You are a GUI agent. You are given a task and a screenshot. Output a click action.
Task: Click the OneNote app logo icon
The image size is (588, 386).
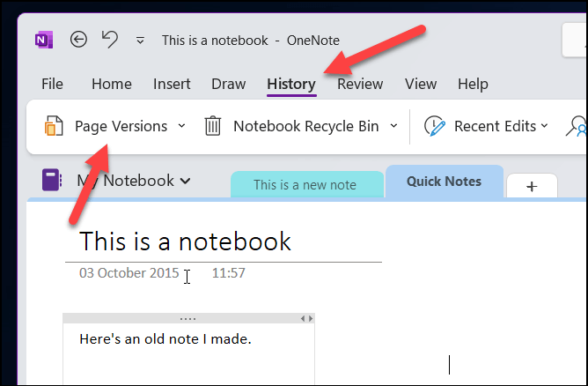pyautogui.click(x=44, y=40)
